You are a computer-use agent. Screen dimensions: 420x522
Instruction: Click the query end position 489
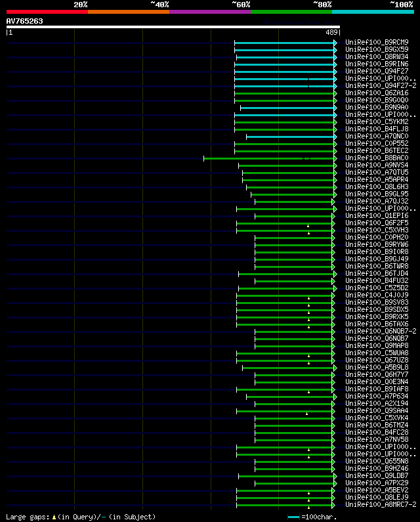(331, 32)
